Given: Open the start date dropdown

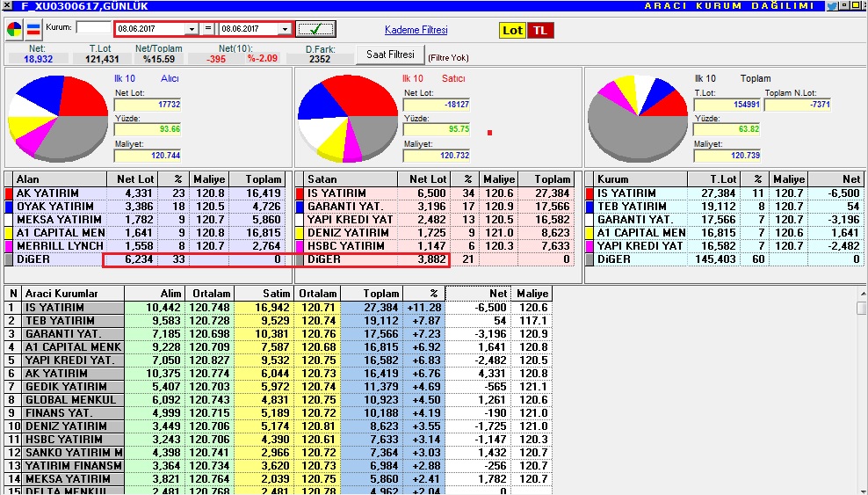Looking at the screenshot, I should [x=192, y=29].
